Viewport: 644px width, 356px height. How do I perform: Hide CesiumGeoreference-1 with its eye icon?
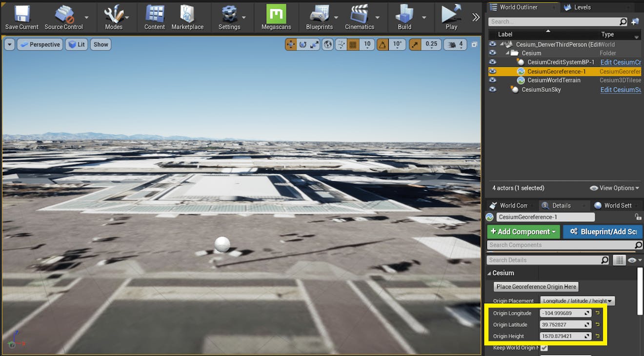pos(493,71)
